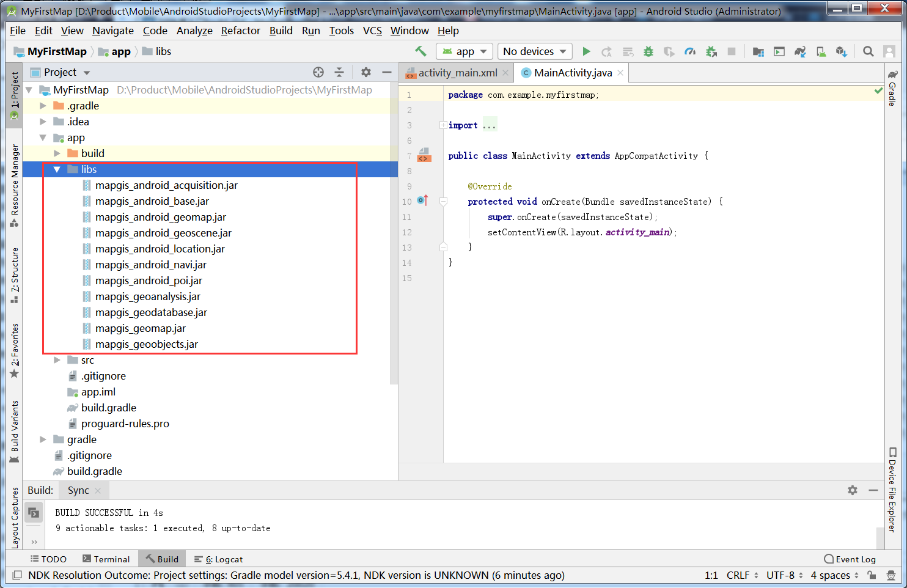Sync Project with Gradle Files icon

pos(800,51)
